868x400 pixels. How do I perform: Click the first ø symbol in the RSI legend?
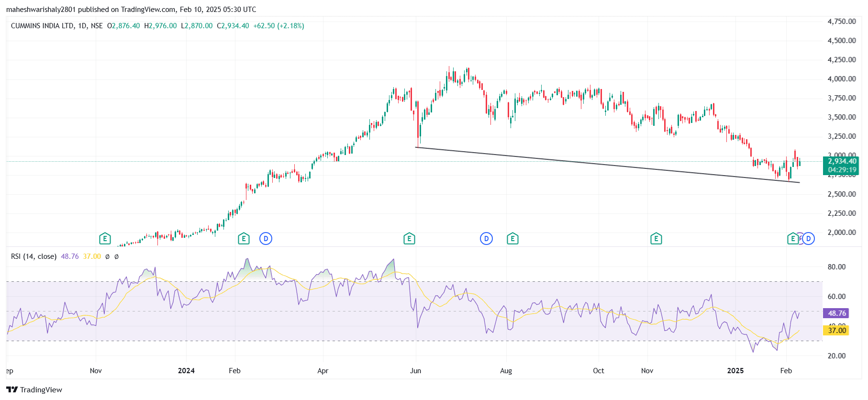tap(107, 256)
